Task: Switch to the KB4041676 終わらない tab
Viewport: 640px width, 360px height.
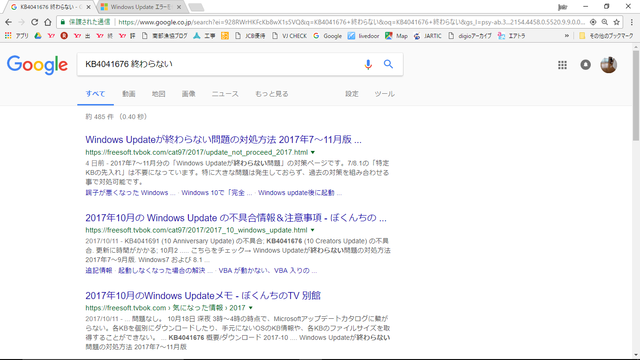Action: pos(49,7)
